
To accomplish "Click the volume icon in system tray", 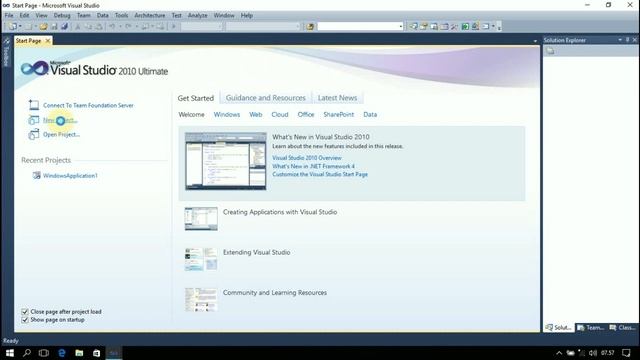I will [x=593, y=353].
